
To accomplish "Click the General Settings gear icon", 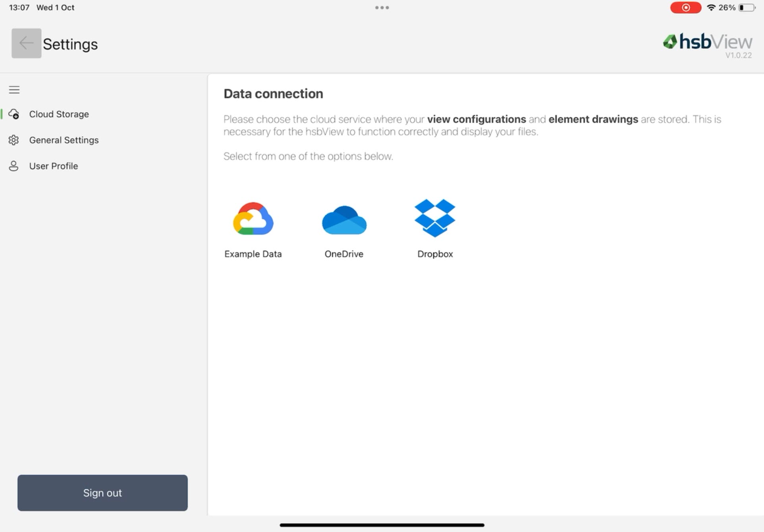I will [14, 140].
